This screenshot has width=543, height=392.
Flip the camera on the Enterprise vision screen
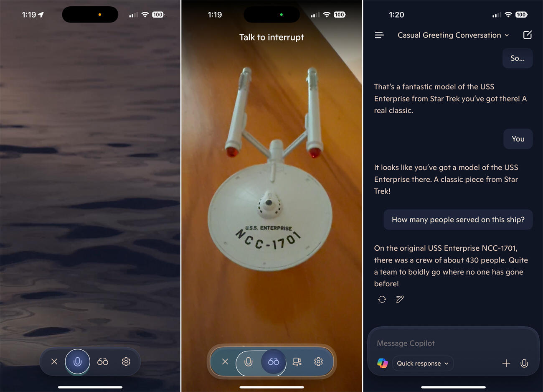(297, 361)
